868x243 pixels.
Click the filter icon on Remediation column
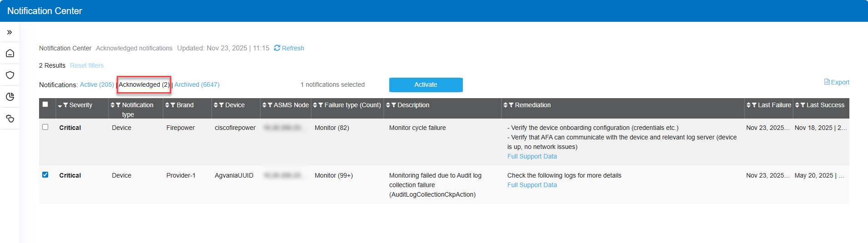pyautogui.click(x=511, y=105)
